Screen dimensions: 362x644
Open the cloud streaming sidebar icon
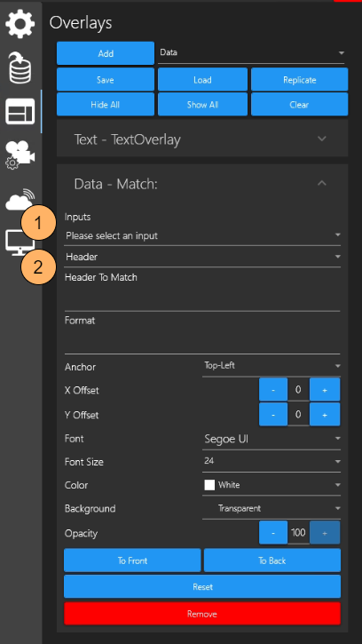[x=20, y=199]
